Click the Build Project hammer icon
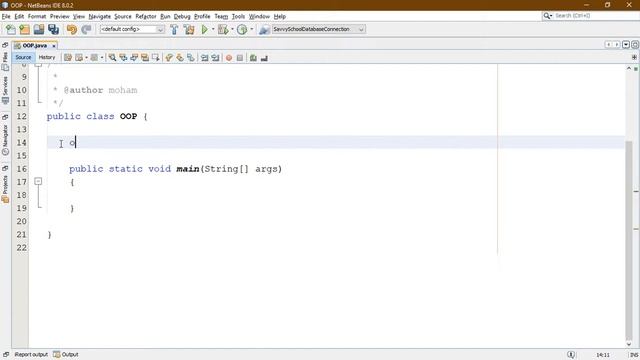Viewport: 640px width, 360px height. coord(174,29)
